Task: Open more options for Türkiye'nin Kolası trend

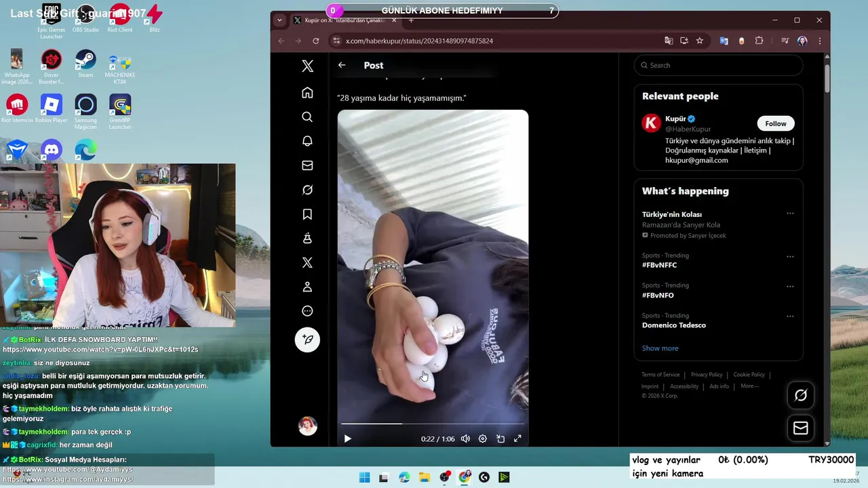Action: tap(790, 213)
